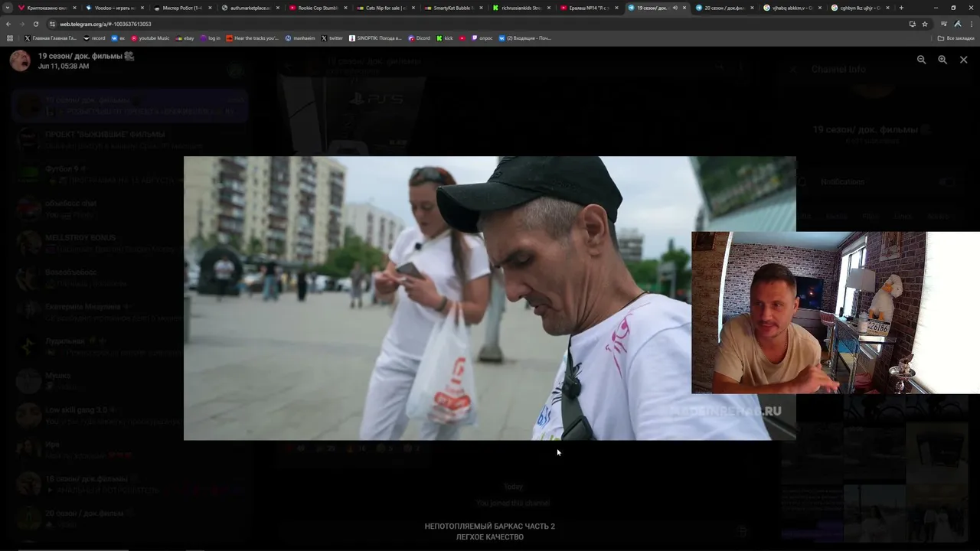Open the Hear the tracks bookmark
The image size is (980, 551).
tap(252, 37)
